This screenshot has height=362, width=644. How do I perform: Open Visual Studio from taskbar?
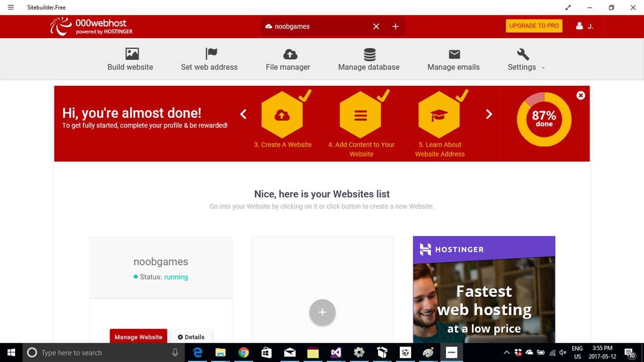coord(336,353)
